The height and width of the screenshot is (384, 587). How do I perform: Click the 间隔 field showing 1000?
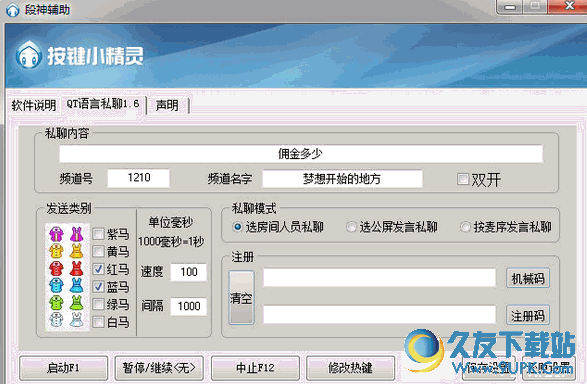point(189,307)
